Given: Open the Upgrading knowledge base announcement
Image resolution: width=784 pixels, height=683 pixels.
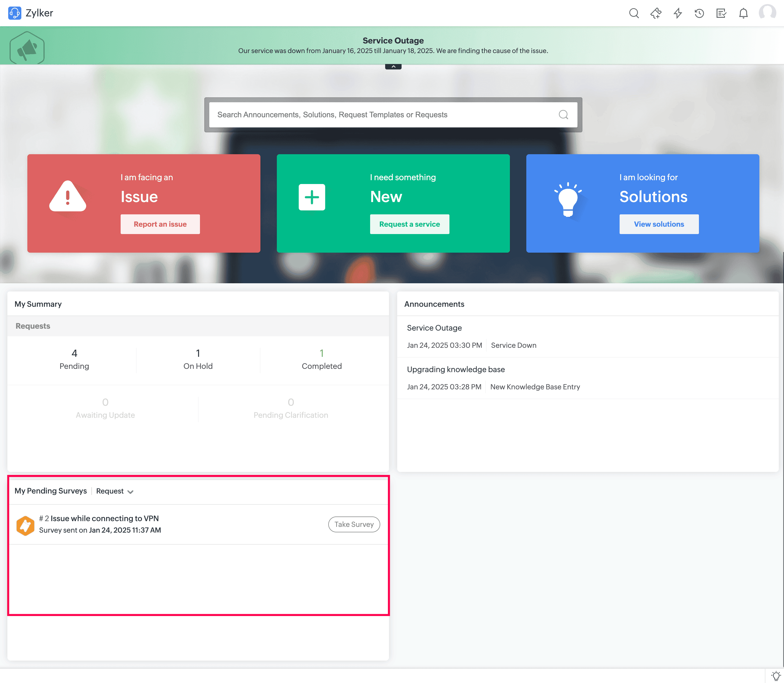Looking at the screenshot, I should coord(456,369).
